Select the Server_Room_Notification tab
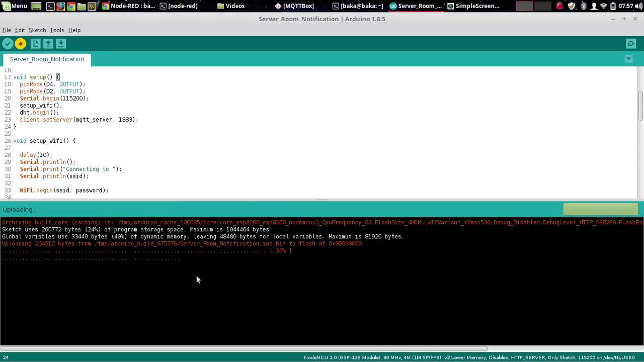 click(x=47, y=59)
